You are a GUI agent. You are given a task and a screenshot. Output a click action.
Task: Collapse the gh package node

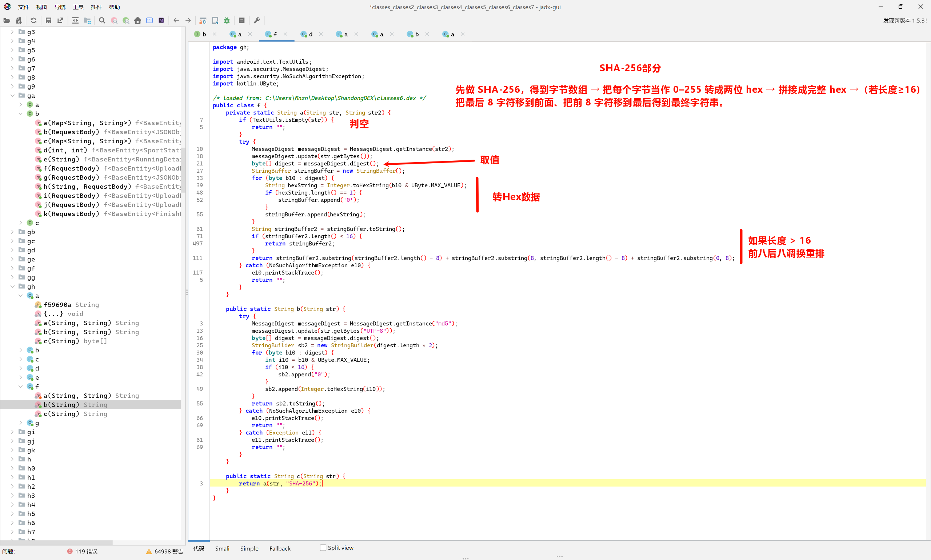[12, 287]
